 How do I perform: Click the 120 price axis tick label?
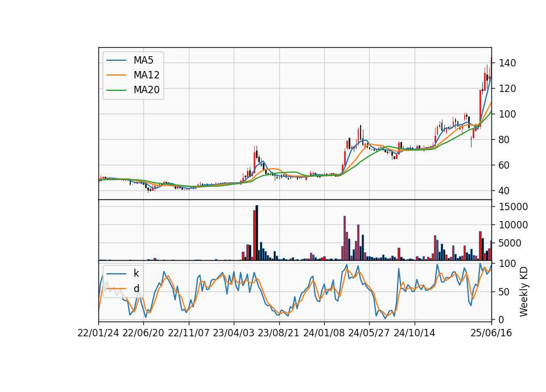(x=507, y=89)
